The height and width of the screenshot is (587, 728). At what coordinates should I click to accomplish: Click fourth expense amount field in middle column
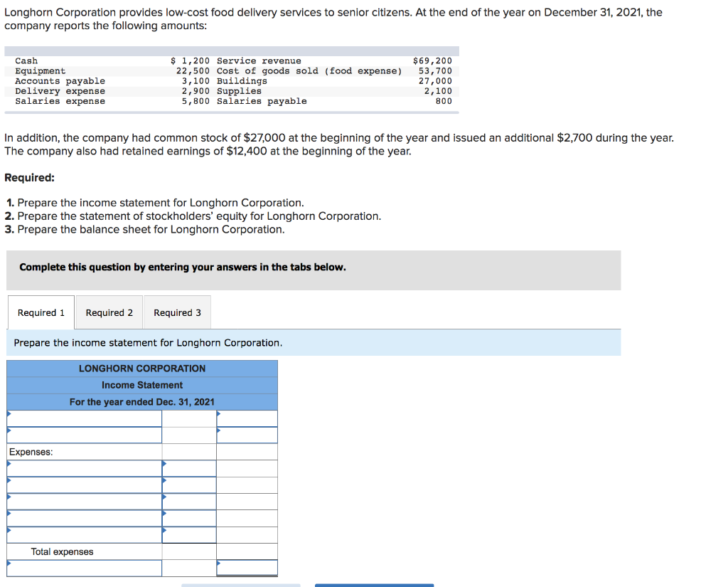pyautogui.click(x=189, y=518)
